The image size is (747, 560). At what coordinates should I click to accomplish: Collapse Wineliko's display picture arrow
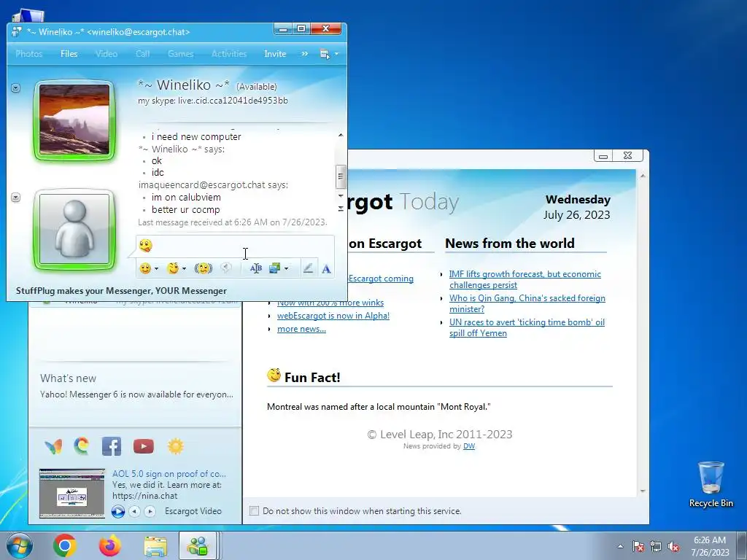pos(16,88)
